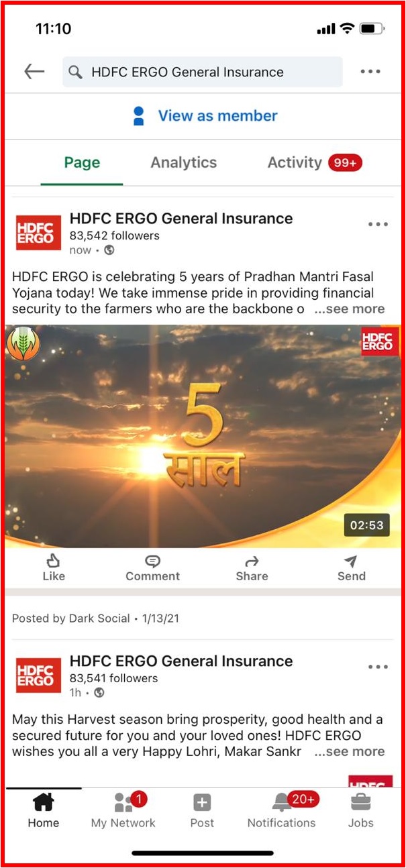Image resolution: width=406 pixels, height=868 pixels.
Task: Expand first post text with see more
Action: point(350,309)
